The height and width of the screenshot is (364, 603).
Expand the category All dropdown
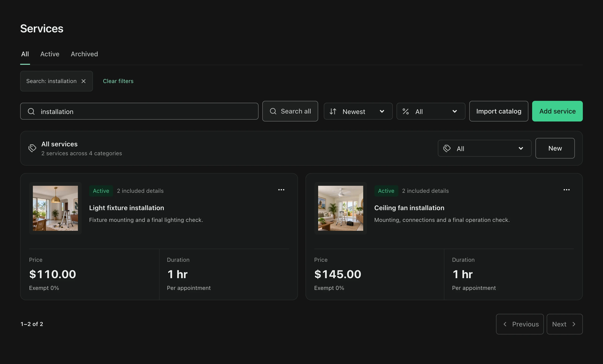point(485,148)
